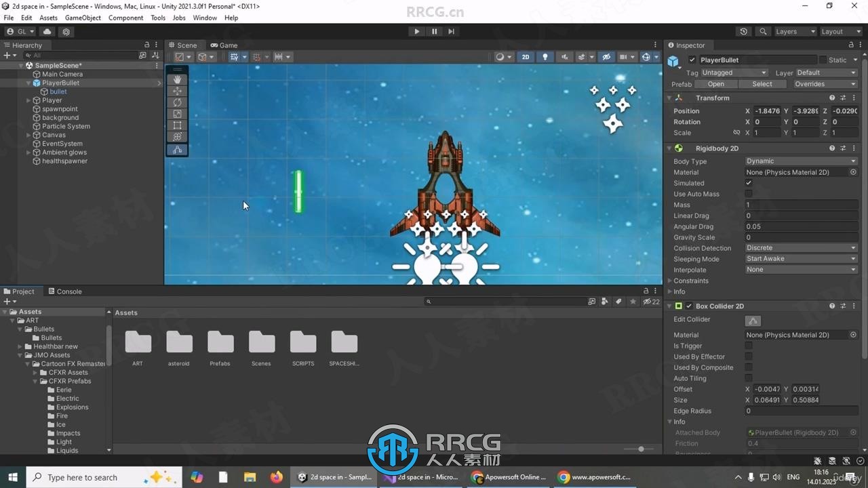Enable Used By Composite checkbox
Image resolution: width=868 pixels, height=488 pixels.
point(749,367)
